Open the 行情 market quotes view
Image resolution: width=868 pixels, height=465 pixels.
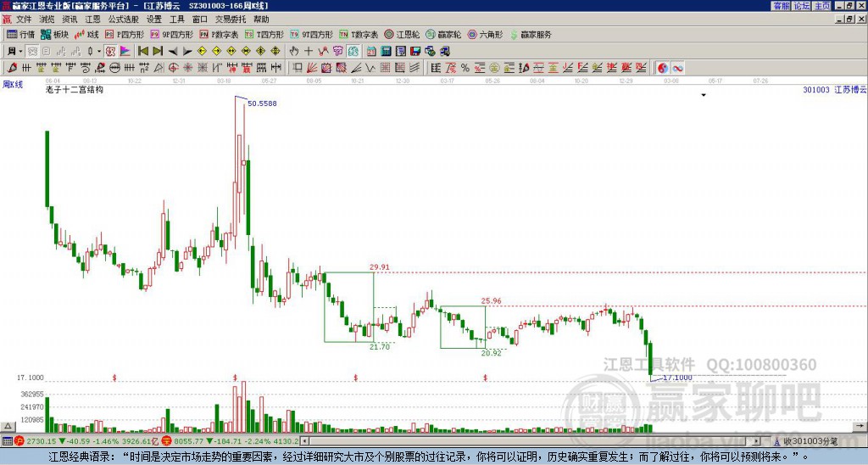click(20, 34)
